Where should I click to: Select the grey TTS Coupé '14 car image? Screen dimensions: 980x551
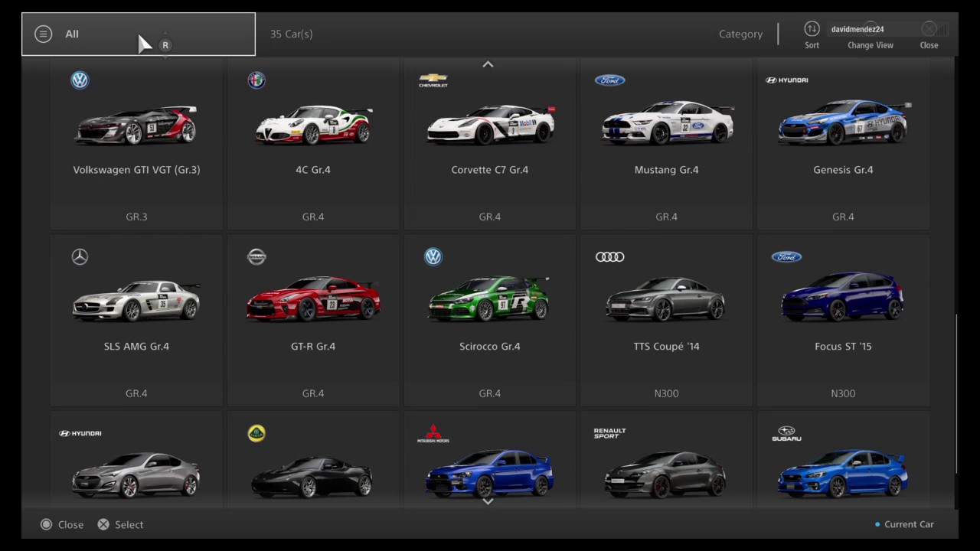pos(666,299)
